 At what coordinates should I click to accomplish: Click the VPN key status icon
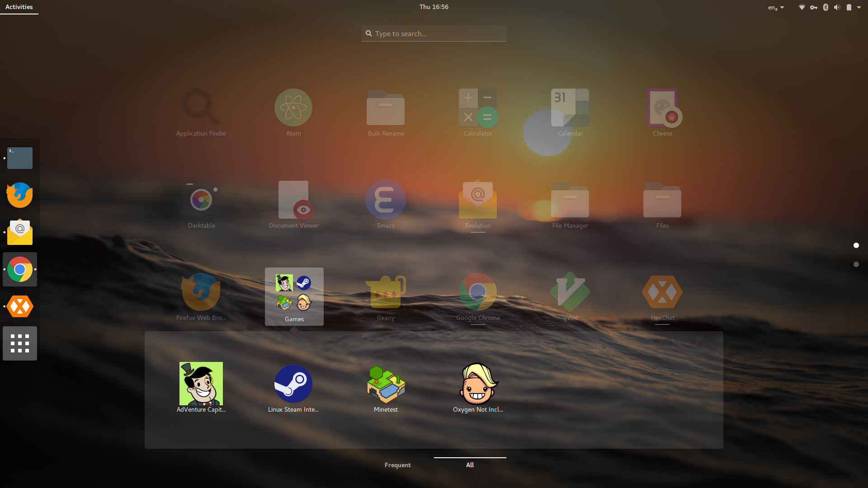pyautogui.click(x=814, y=7)
